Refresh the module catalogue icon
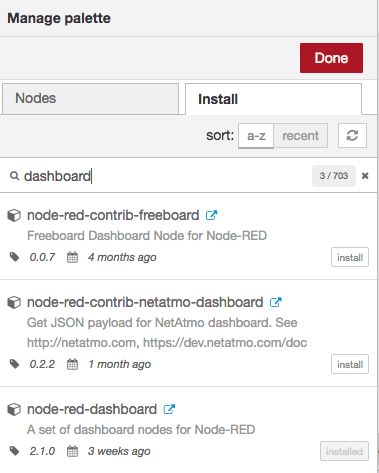 point(352,136)
